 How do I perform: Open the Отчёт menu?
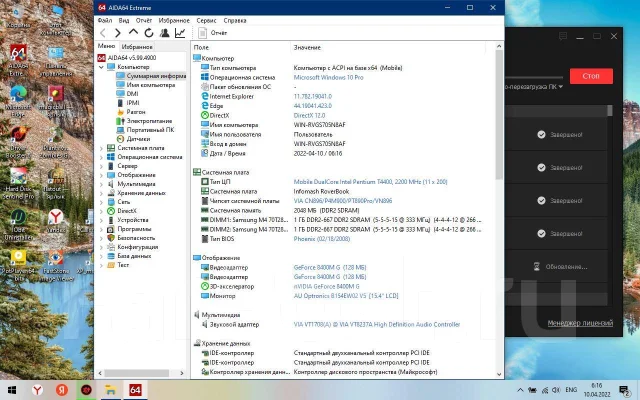[x=144, y=20]
